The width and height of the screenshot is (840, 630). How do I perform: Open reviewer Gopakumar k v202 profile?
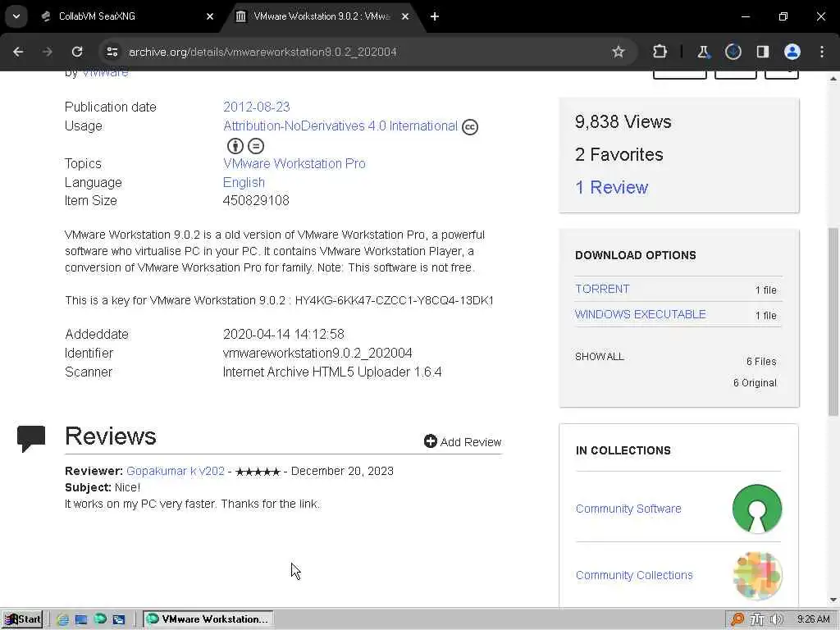(176, 471)
